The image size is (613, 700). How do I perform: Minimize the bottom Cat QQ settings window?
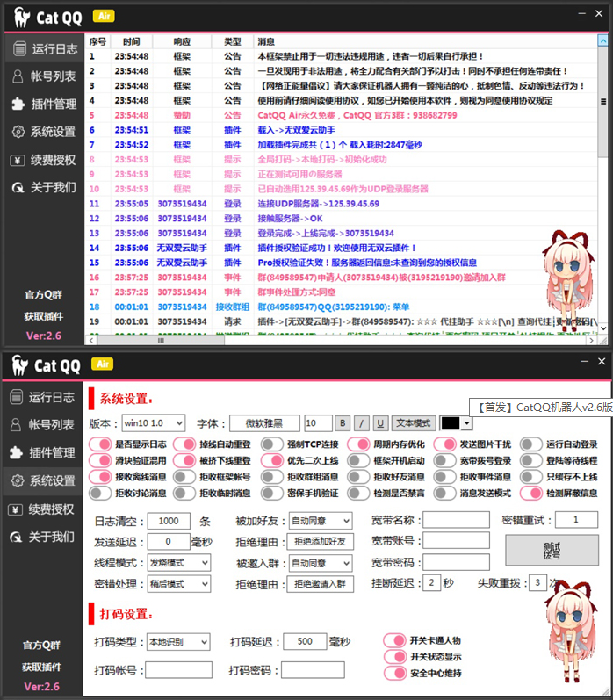coord(584,361)
